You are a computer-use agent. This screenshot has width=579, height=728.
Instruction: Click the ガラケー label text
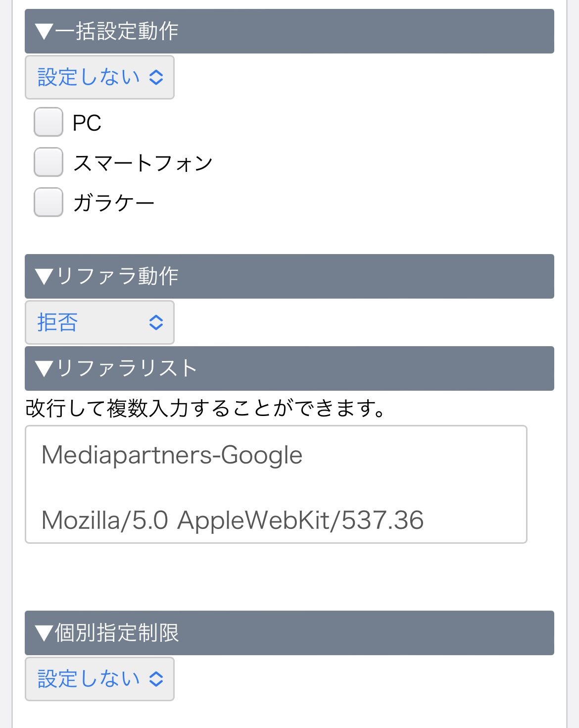click(x=114, y=203)
